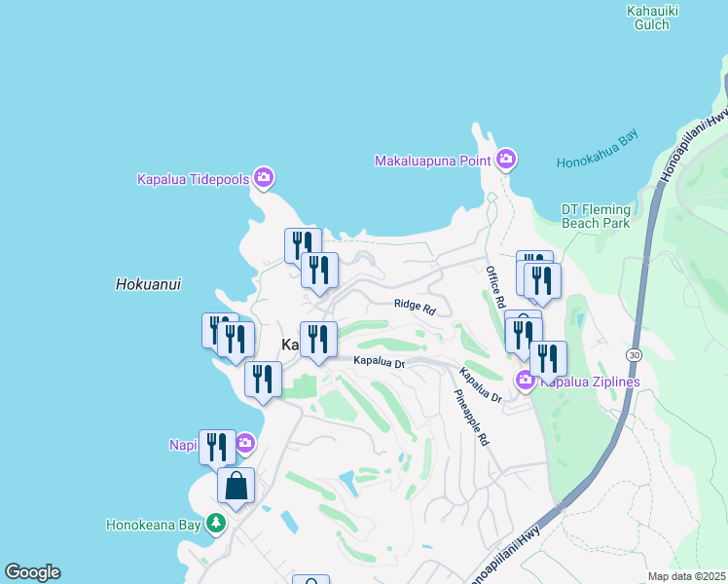Click the restaurant marker just west of Ridge Rd
Screen dimensions: 728x584
point(319,273)
